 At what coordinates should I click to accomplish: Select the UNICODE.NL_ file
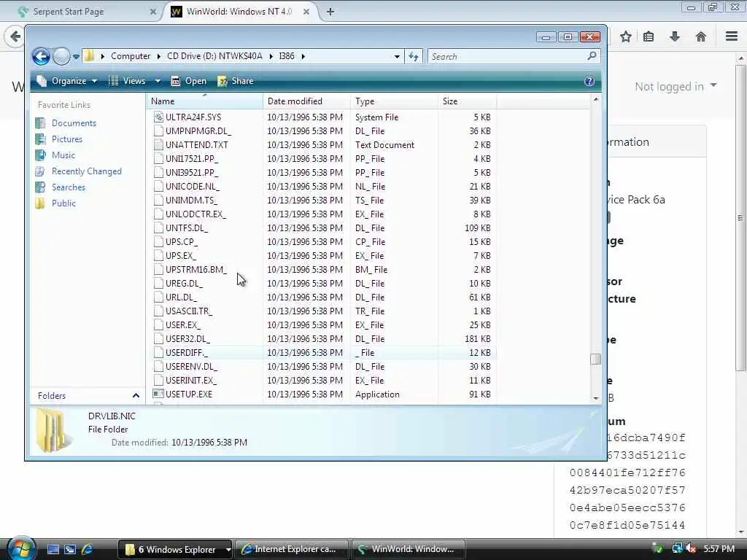pos(193,186)
